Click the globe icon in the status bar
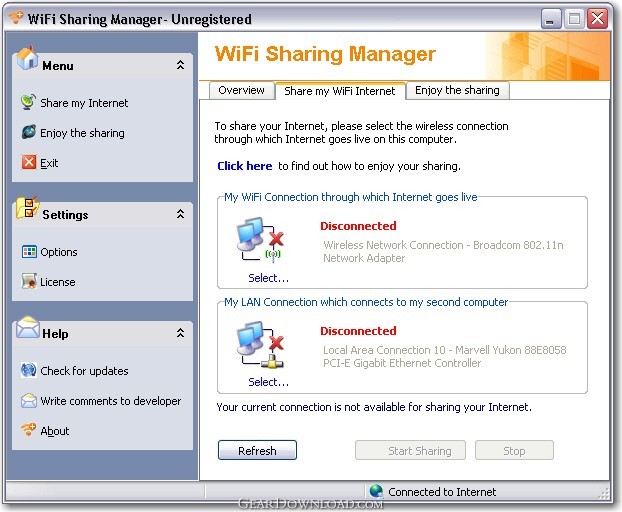 click(376, 491)
